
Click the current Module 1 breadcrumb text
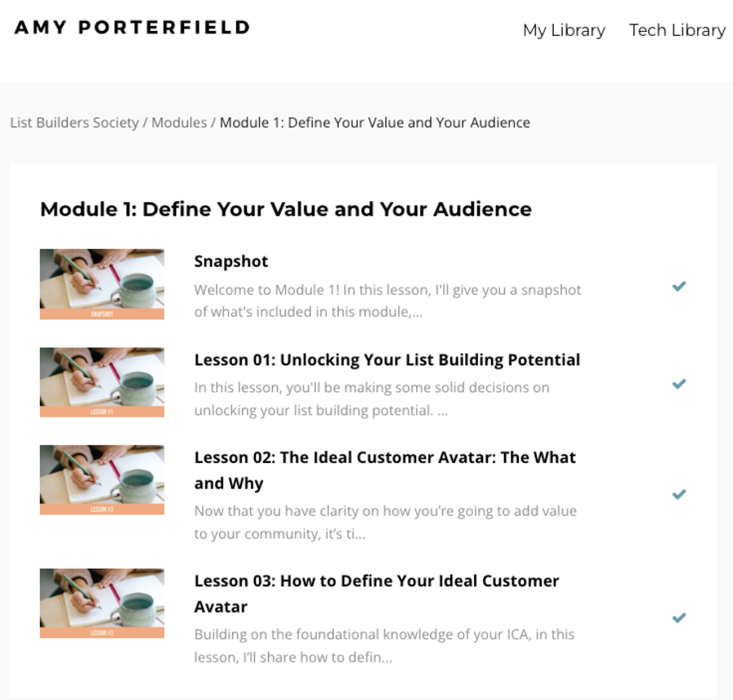(375, 123)
